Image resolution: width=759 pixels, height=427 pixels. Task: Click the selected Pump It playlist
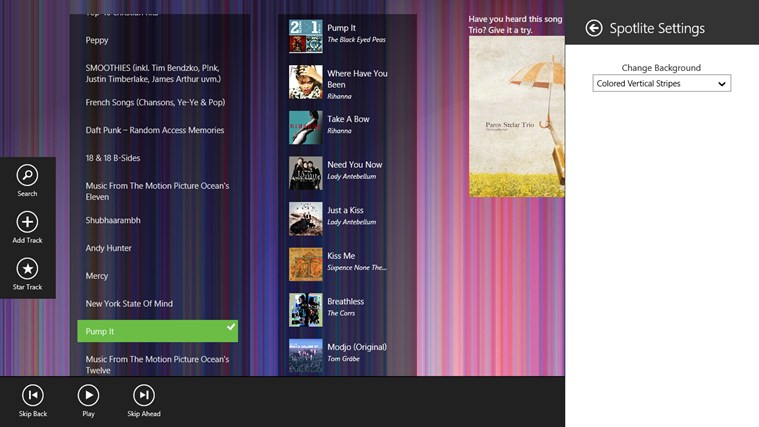[157, 331]
